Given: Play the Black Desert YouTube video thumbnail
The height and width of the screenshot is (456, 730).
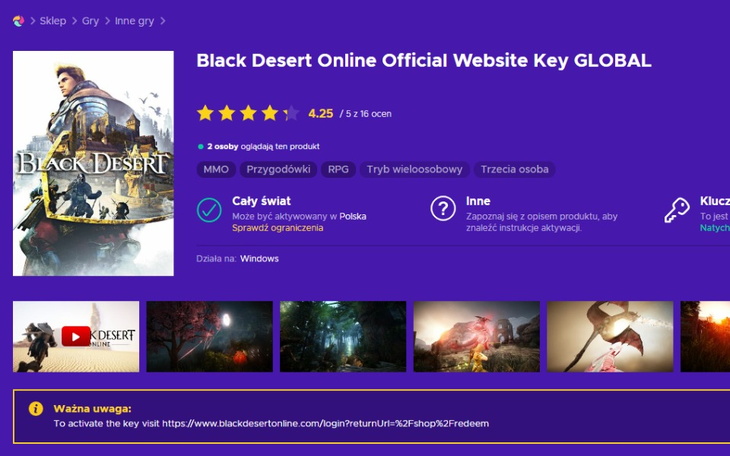Looking at the screenshot, I should coord(76,336).
